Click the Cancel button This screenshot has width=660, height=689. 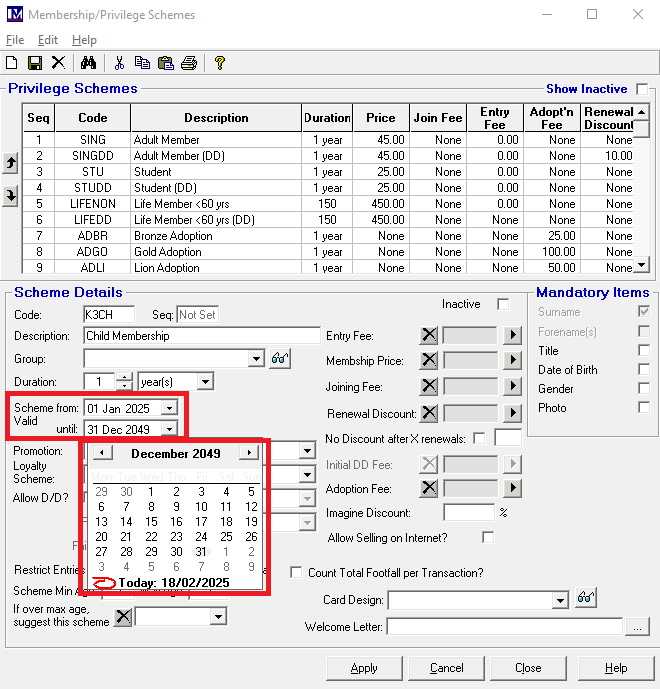coord(446,668)
